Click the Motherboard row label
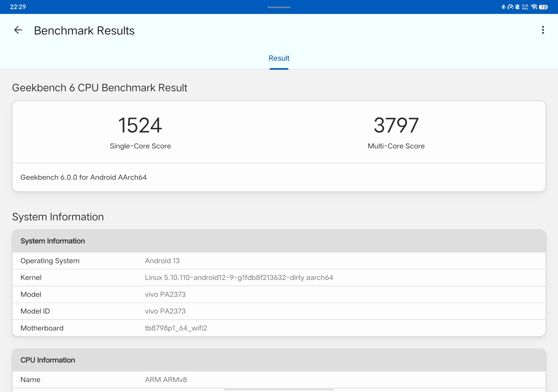Viewport: 558px width, 392px height. 42,328
